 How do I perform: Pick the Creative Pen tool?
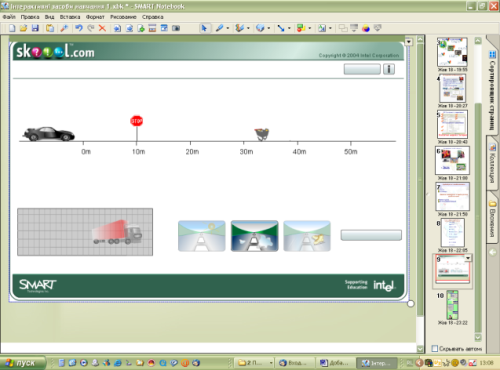pyautogui.click(x=239, y=28)
